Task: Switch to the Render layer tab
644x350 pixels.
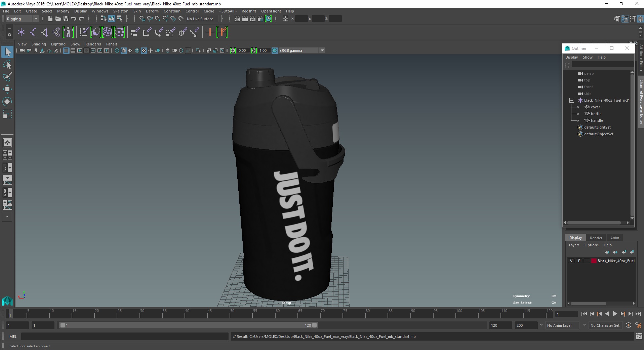Action: [x=596, y=238]
